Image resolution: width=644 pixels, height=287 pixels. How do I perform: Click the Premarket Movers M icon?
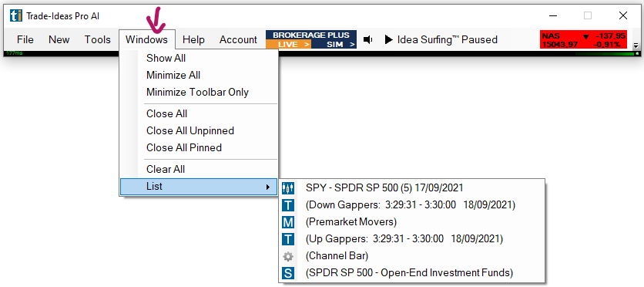pyautogui.click(x=288, y=222)
